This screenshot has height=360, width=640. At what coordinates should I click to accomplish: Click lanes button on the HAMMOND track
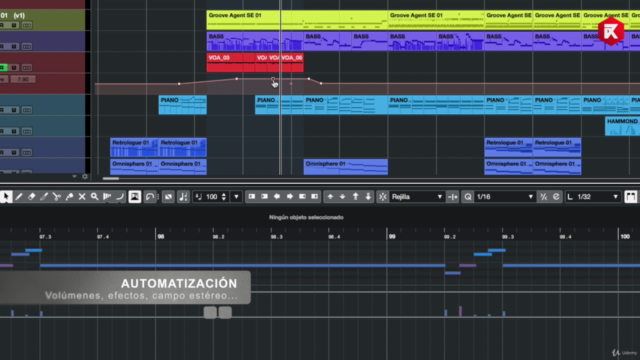27,131
